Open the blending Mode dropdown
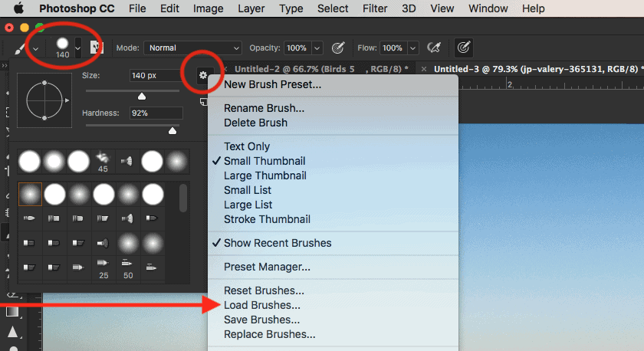Screen dimensions: 644x351 (x=193, y=48)
